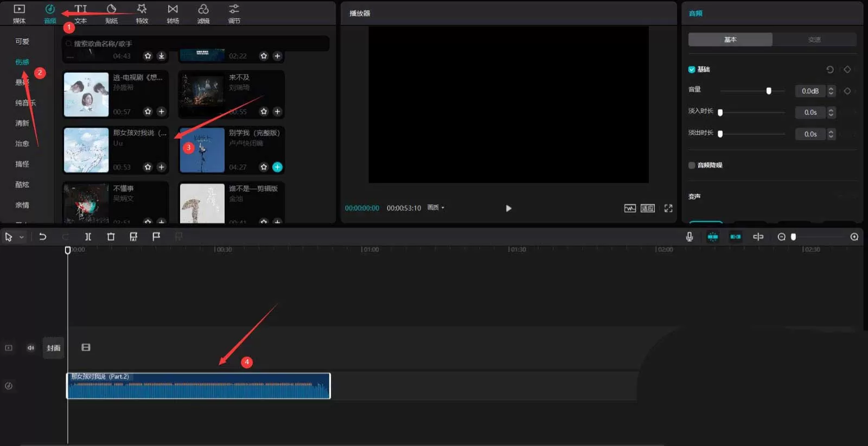Open the 媒体 media tab

[19, 14]
